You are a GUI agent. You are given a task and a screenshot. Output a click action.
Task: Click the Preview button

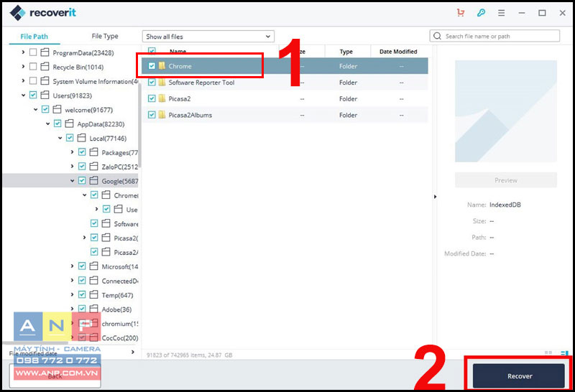[x=506, y=180]
